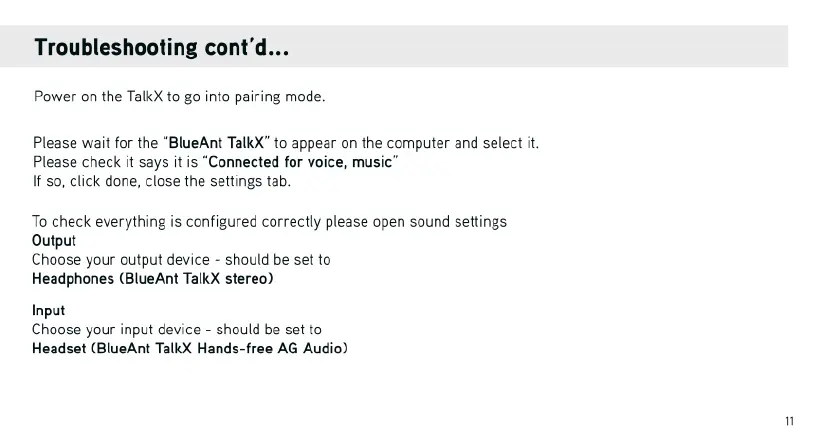
Task: Click the bold "Output" heading
Action: point(54,240)
